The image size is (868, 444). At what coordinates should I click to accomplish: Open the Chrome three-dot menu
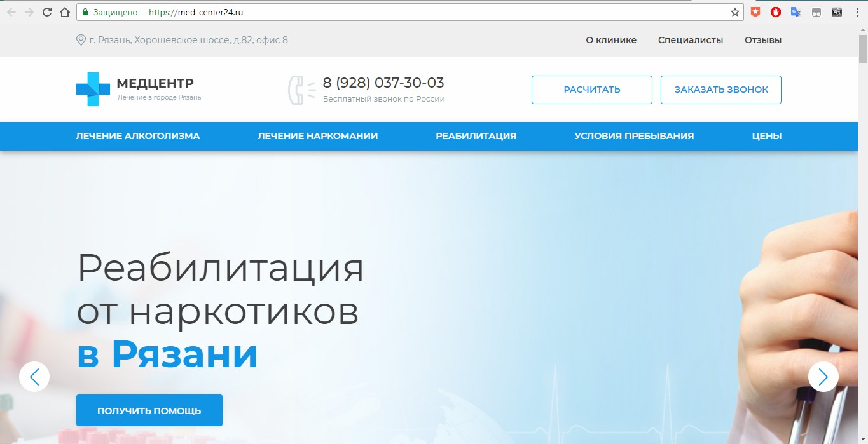click(857, 12)
